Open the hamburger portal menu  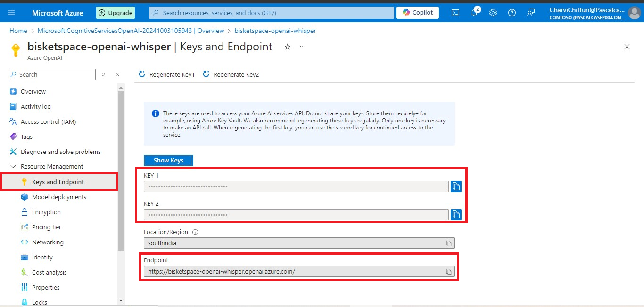pos(12,13)
